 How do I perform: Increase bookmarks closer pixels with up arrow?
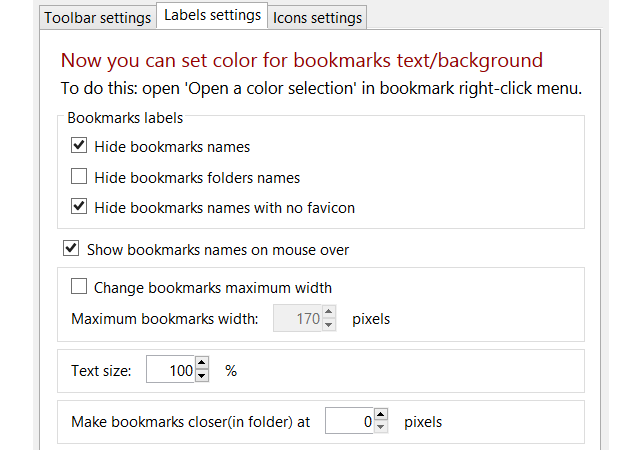(381, 416)
